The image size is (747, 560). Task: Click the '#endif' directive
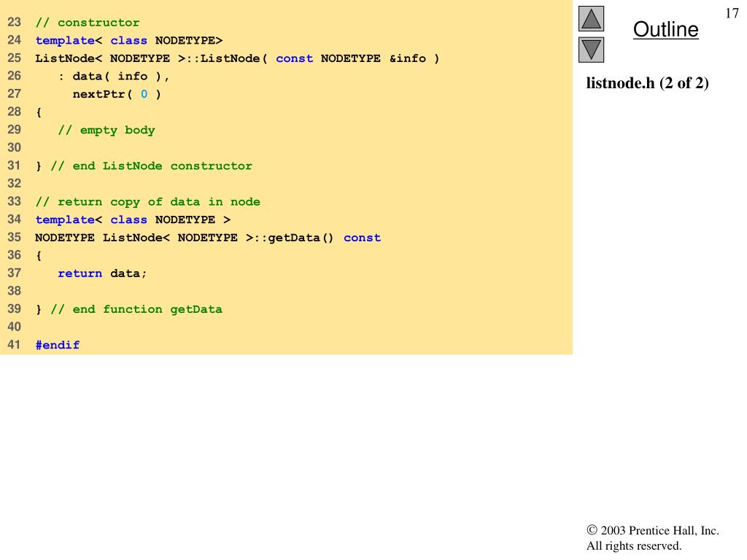point(57,345)
